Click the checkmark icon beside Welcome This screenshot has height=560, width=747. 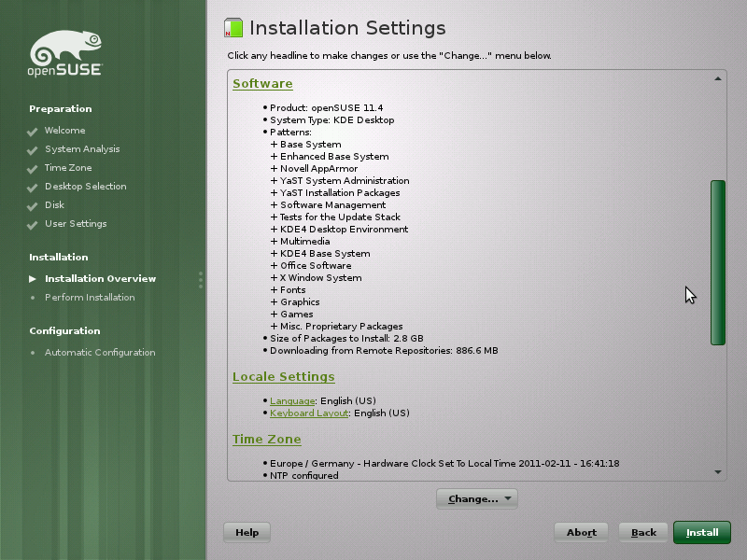33,132
